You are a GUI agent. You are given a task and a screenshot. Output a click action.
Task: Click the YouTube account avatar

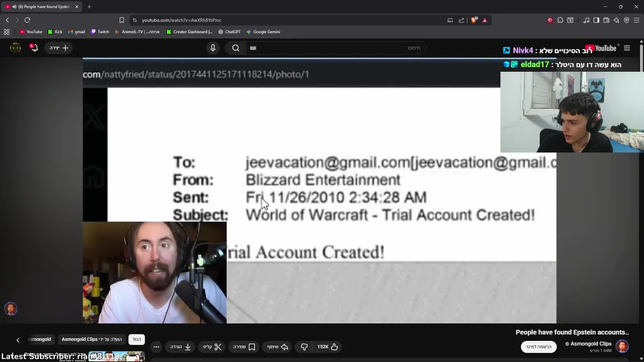(x=16, y=48)
